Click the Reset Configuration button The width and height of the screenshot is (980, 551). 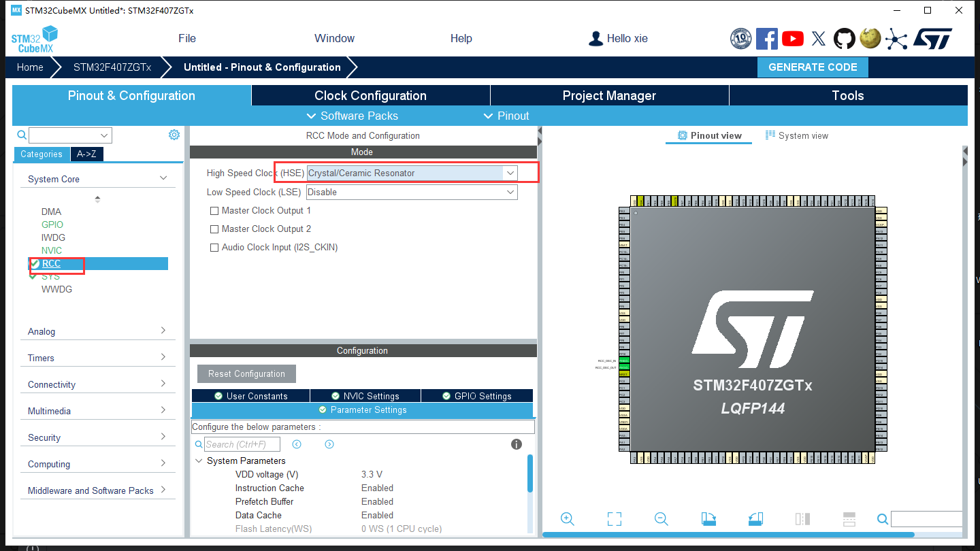[246, 373]
